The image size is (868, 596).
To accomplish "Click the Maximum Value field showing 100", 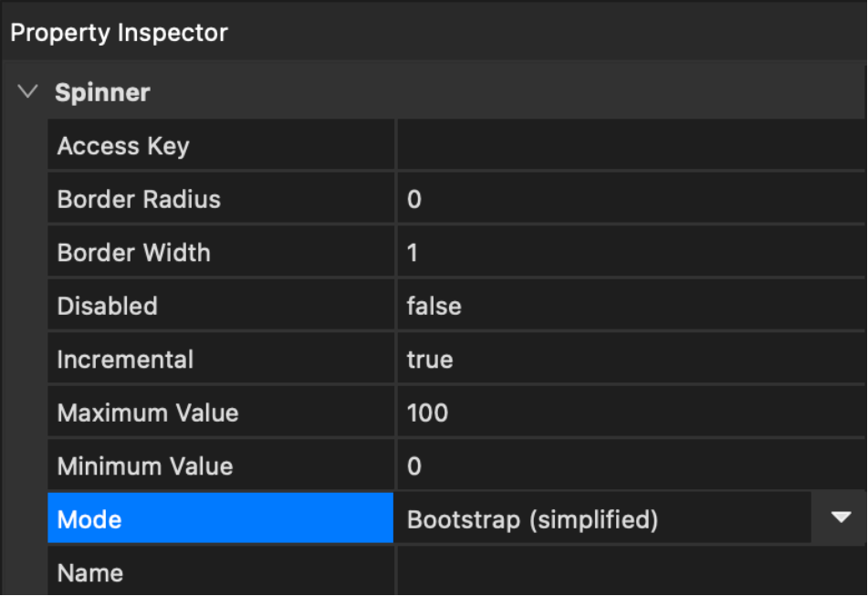I will click(x=630, y=413).
